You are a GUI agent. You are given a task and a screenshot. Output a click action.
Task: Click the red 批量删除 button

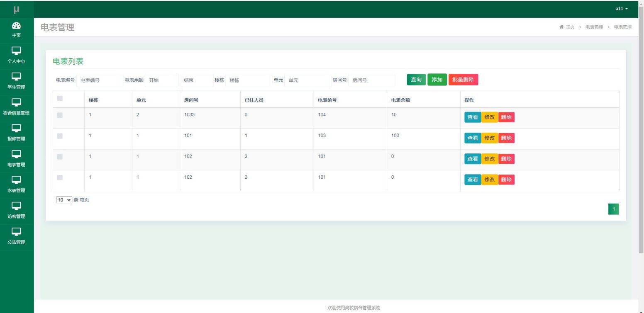coord(463,80)
